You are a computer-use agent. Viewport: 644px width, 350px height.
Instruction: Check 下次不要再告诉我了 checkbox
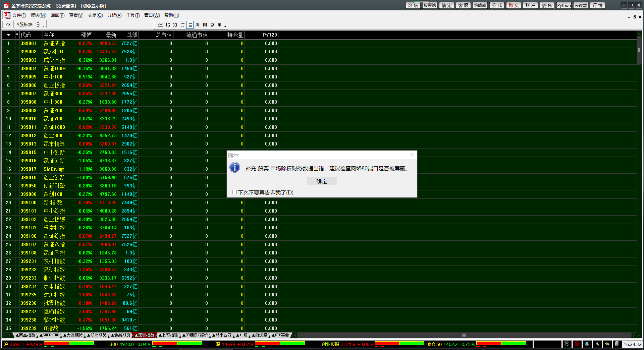pyautogui.click(x=234, y=192)
